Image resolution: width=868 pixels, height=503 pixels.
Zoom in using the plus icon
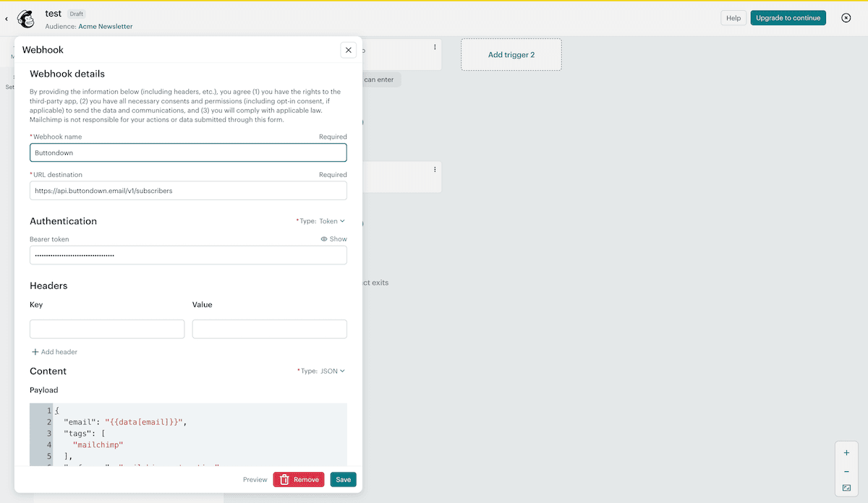pyautogui.click(x=846, y=452)
